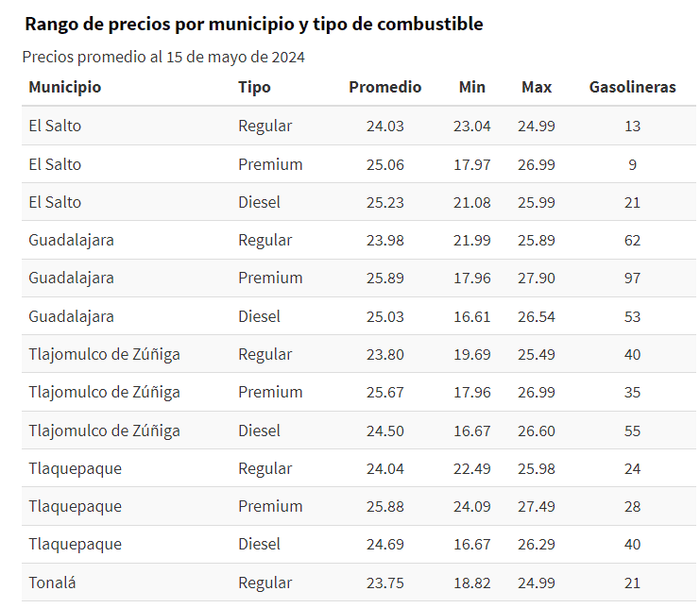
Task: Click Guadalajara Diesel minimum price 16.61
Action: [x=471, y=316]
